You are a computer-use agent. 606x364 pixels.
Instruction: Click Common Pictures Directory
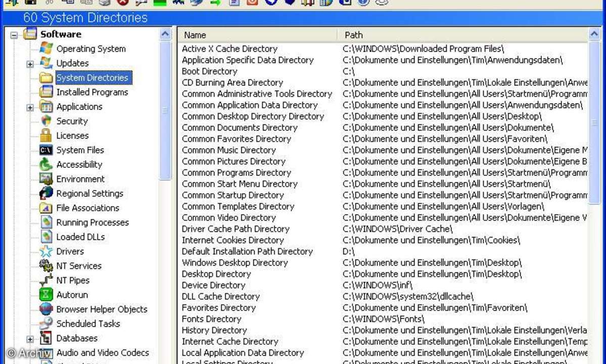(234, 161)
